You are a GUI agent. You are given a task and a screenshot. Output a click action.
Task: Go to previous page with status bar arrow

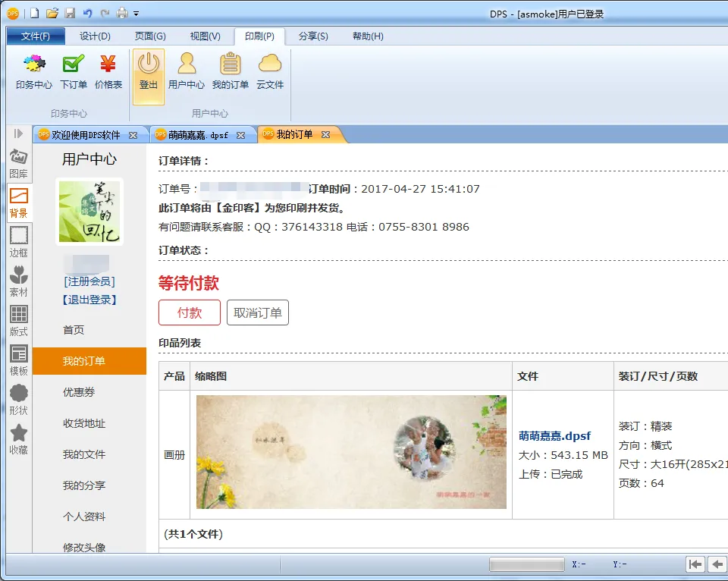coord(718,564)
